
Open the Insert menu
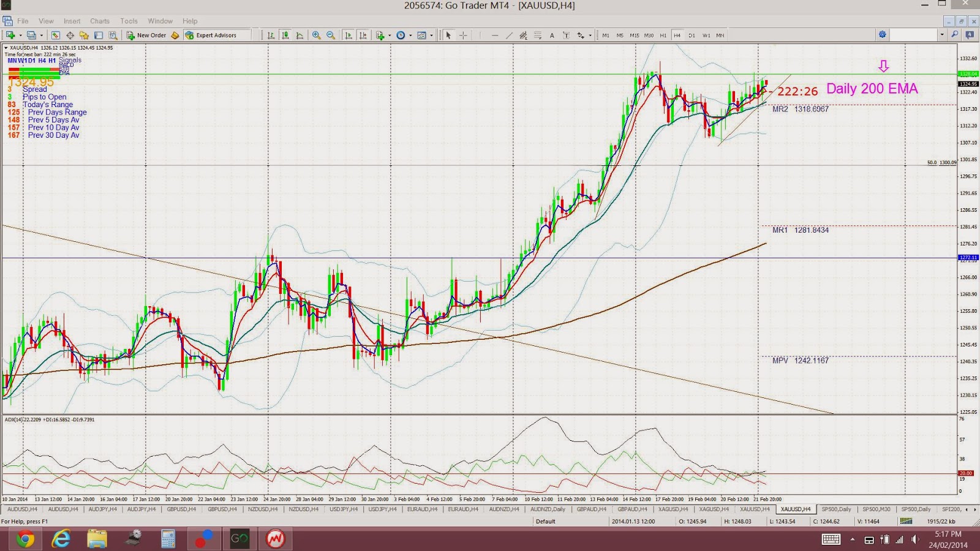72,21
